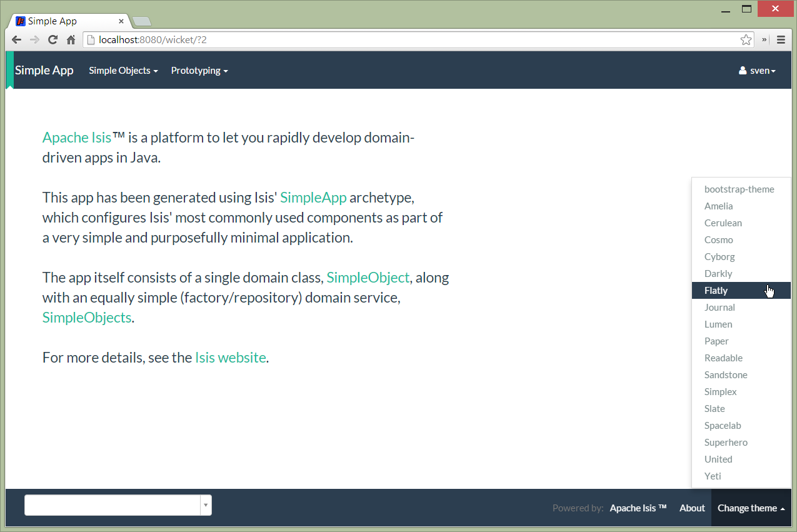This screenshot has height=532, width=797.
Task: Bookmark page with star icon
Action: [746, 39]
